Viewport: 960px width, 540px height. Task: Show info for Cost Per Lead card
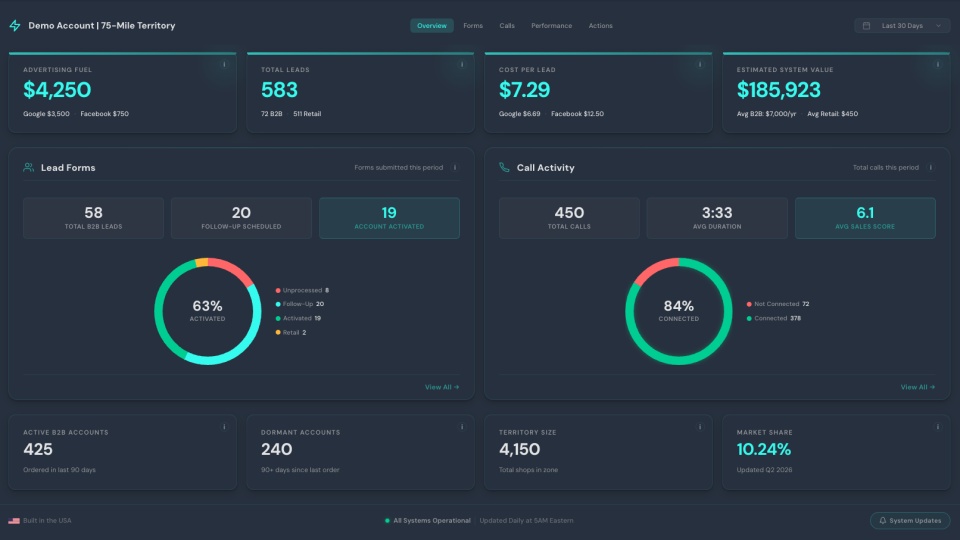(x=700, y=64)
